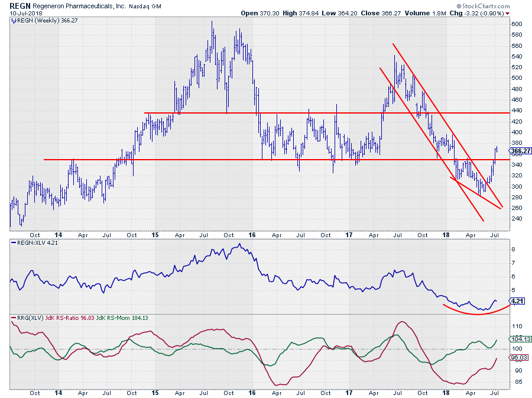This screenshot has height=398, width=532.
Task: Click the JdK RS-Mom 104.13 legend
Action: [x=122, y=318]
